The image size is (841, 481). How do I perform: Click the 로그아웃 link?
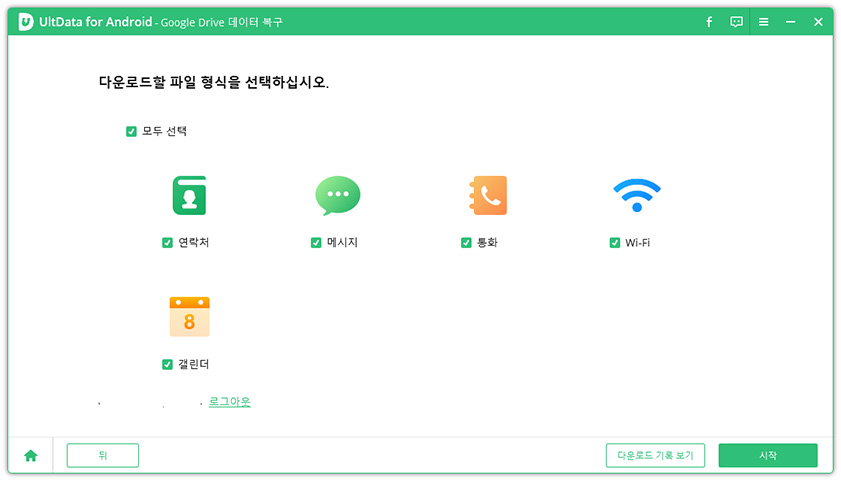point(229,402)
